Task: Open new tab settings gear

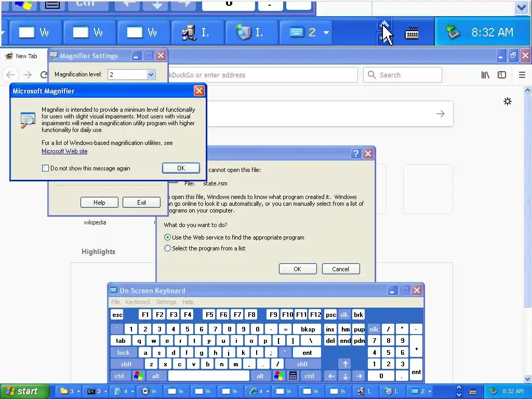Action: coord(507,101)
